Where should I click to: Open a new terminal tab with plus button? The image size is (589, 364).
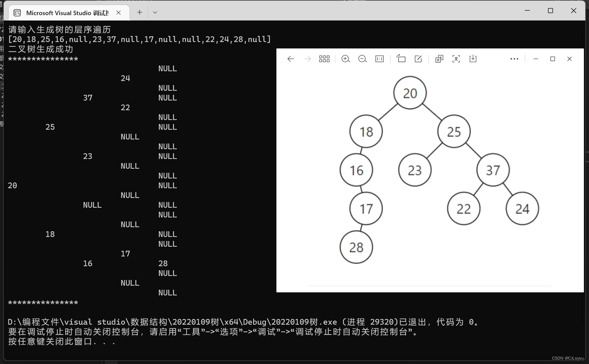pos(139,12)
